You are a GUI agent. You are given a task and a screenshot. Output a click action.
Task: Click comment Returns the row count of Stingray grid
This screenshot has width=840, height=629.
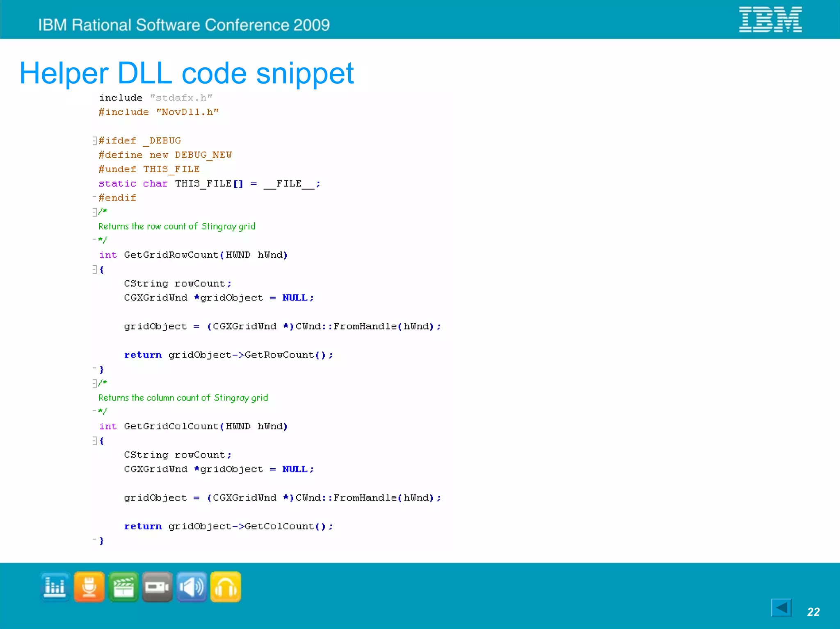[x=177, y=226]
